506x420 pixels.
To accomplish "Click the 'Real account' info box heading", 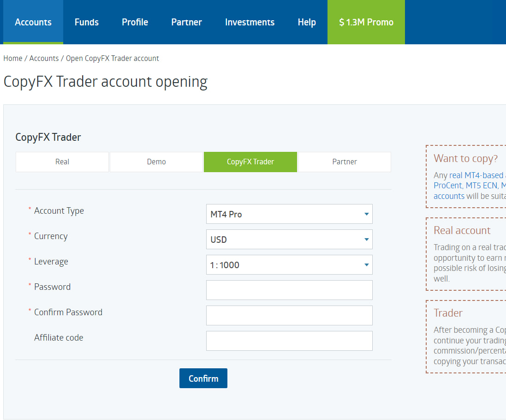I will [462, 230].
